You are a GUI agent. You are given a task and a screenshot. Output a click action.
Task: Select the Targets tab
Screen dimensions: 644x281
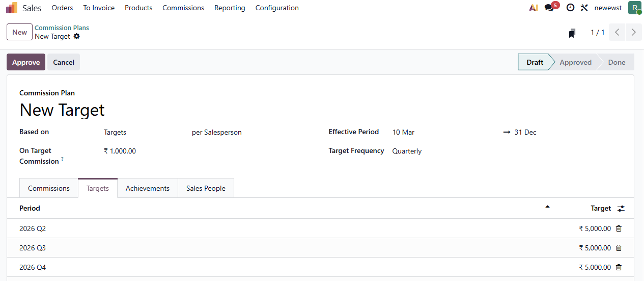point(98,188)
